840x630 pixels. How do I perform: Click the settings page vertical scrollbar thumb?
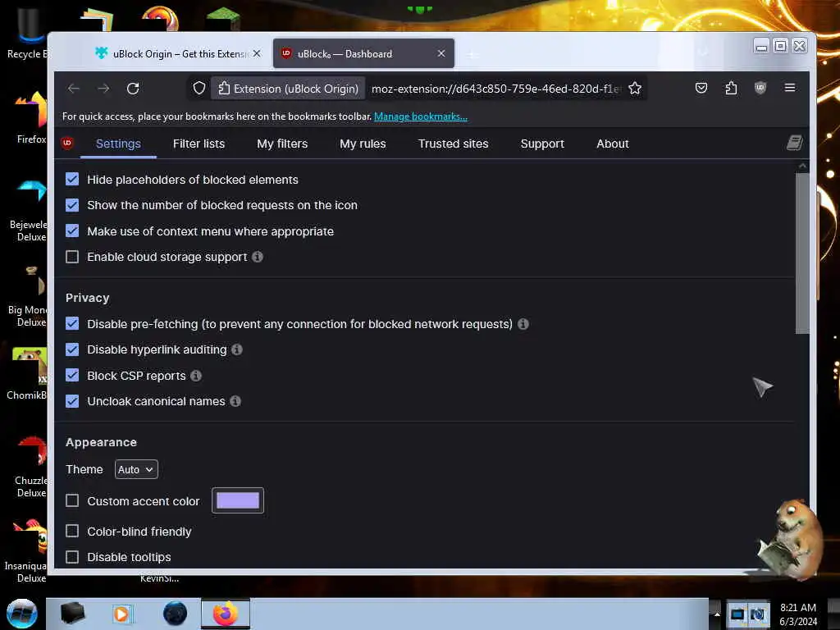pos(802,253)
